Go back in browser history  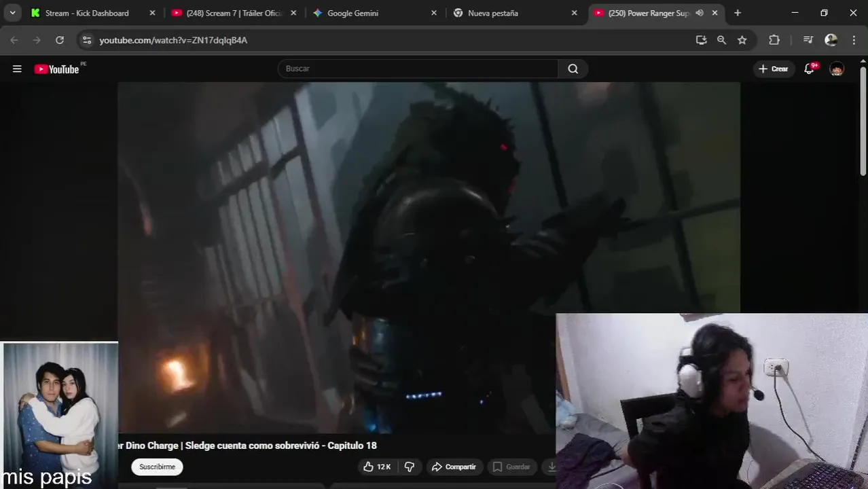coord(14,40)
